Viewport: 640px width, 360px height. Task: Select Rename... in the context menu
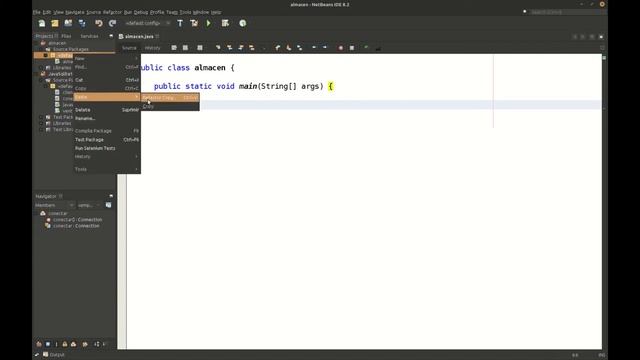[107, 118]
